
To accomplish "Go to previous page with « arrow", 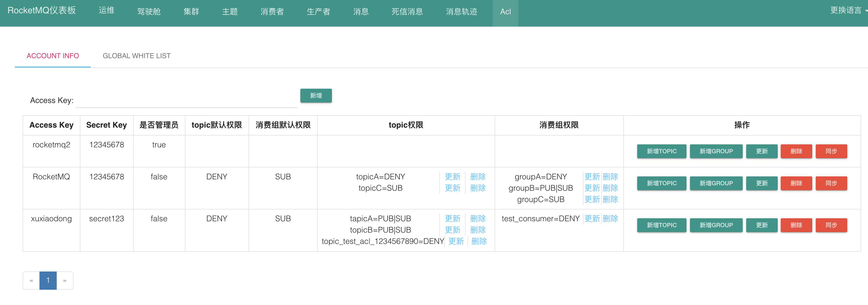I will pyautogui.click(x=31, y=280).
